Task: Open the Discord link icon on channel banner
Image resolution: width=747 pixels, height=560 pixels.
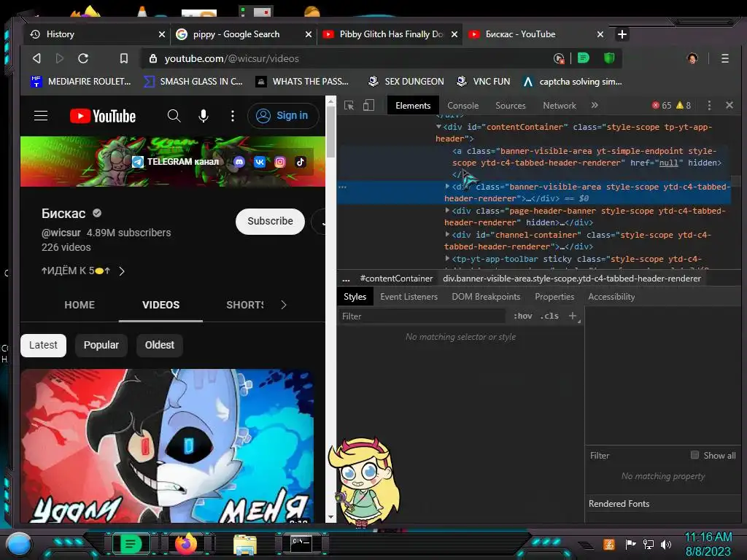Action: coord(239,162)
